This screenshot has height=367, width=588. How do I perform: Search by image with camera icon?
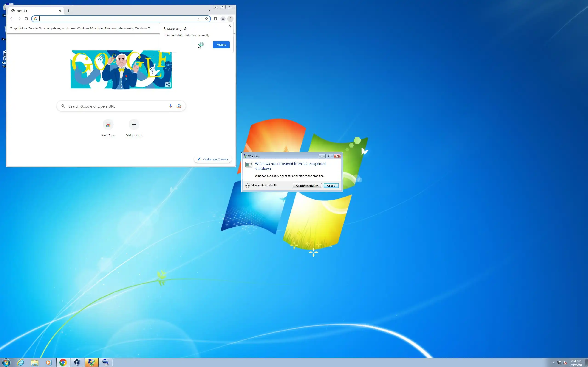(x=179, y=106)
